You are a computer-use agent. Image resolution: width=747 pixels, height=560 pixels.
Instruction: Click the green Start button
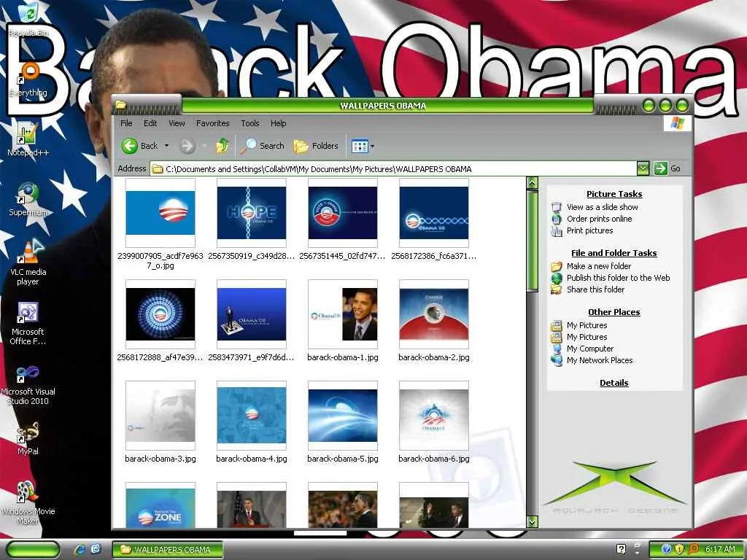pos(32,549)
